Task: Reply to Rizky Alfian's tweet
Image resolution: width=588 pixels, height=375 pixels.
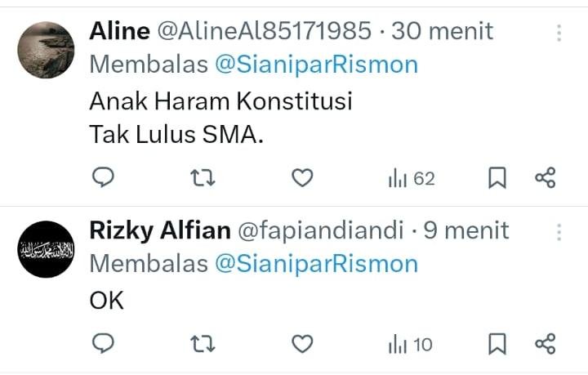Action: [103, 343]
